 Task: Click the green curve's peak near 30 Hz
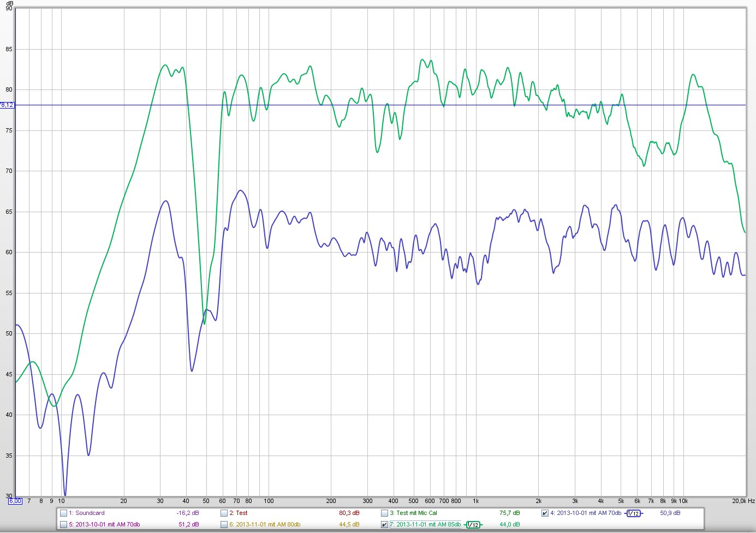coord(165,65)
